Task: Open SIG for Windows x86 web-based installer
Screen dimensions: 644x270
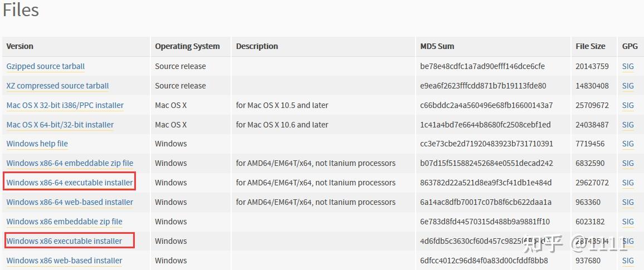Action: click(x=628, y=261)
